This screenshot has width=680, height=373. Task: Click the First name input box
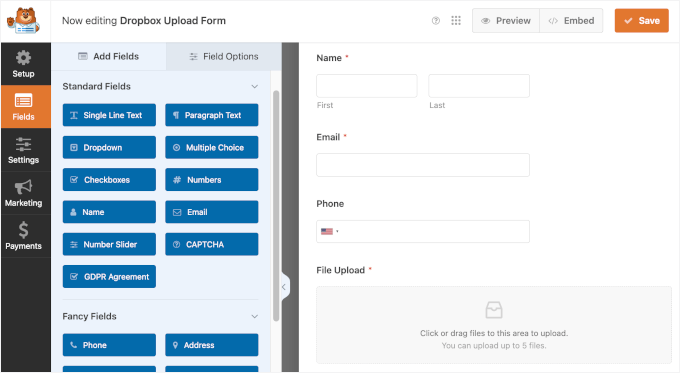367,85
